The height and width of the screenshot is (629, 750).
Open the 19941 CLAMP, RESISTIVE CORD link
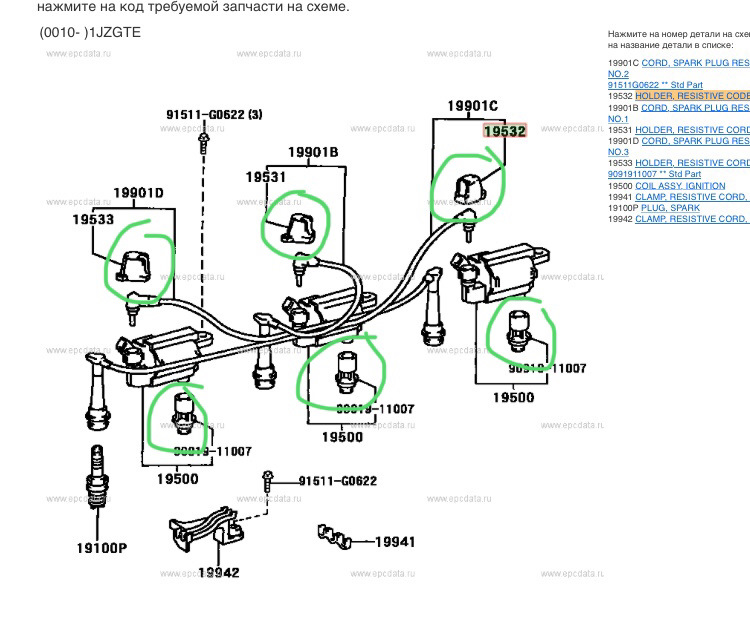click(692, 197)
